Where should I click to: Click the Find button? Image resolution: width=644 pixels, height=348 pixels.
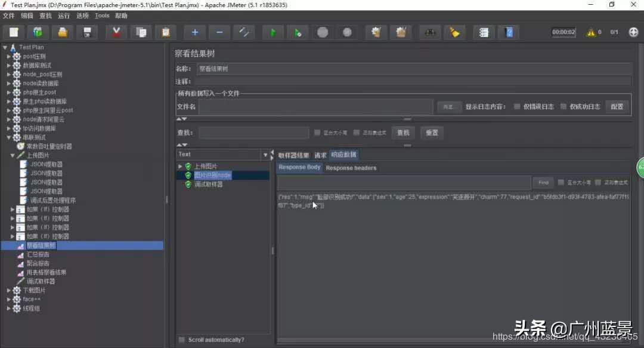(543, 183)
